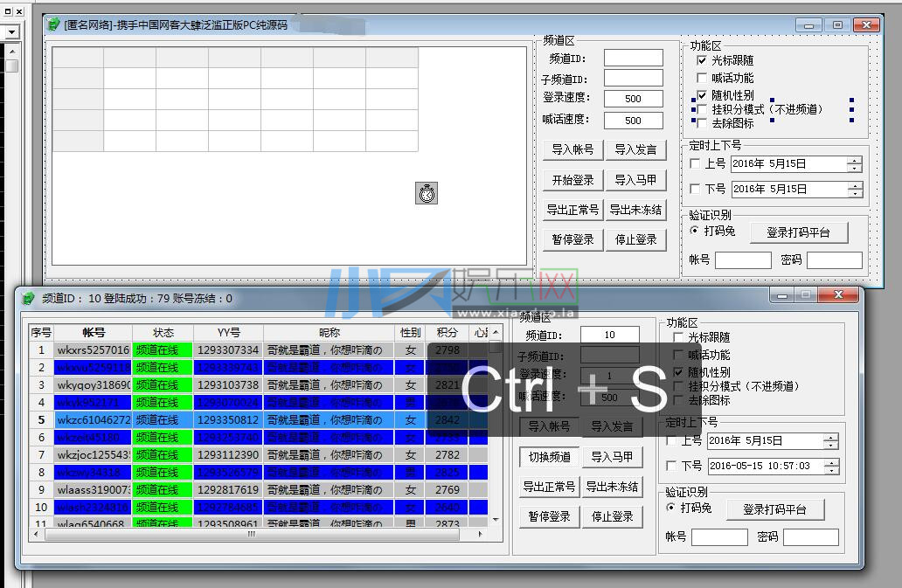Toggle 光标跟随 checkbox in running window
902x588 pixels.
[678, 337]
